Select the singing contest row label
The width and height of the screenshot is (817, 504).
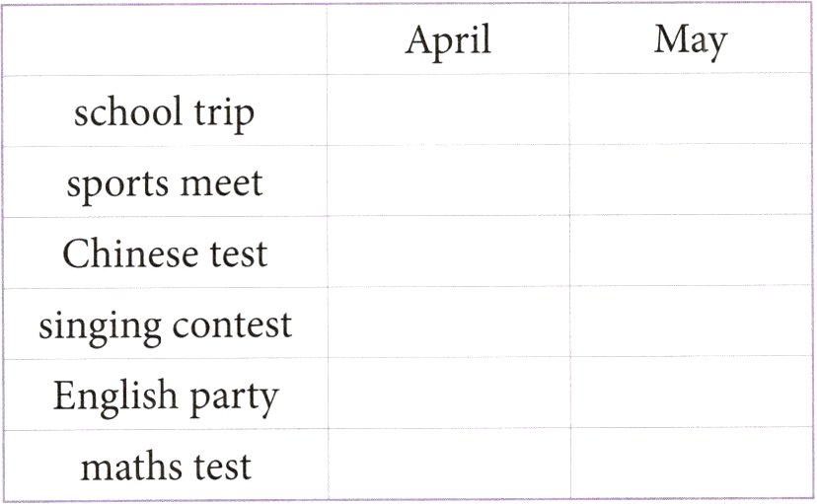[x=164, y=324]
